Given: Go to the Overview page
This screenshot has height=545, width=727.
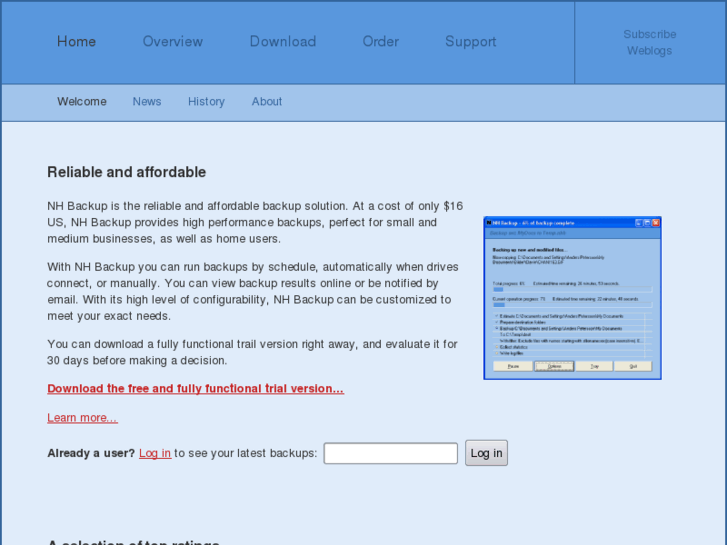Looking at the screenshot, I should 172,42.
